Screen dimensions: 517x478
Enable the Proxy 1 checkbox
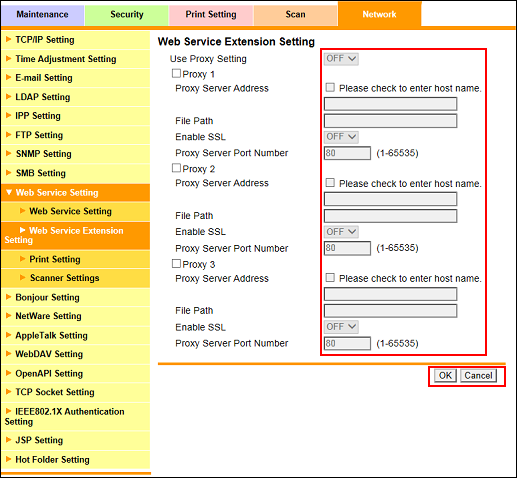click(176, 73)
